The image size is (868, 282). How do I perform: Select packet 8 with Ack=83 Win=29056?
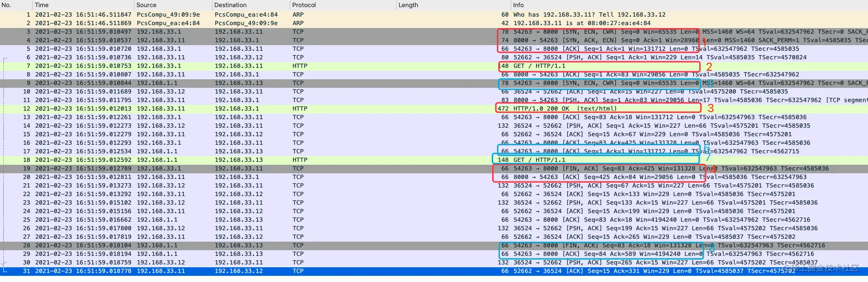[434, 75]
